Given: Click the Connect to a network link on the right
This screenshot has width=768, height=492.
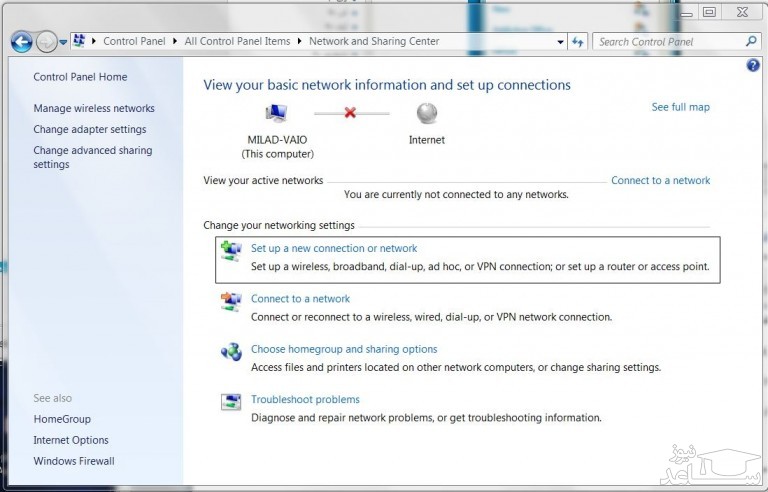Looking at the screenshot, I should tap(660, 180).
